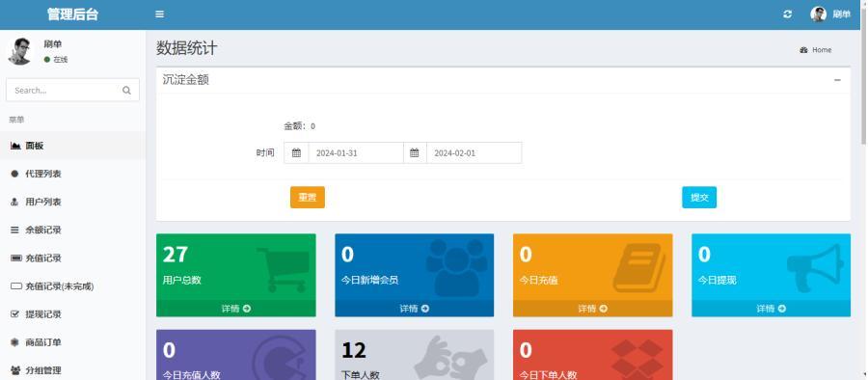The image size is (868, 380).
Task: Open 分组管理 menu item
Action: [72, 369]
